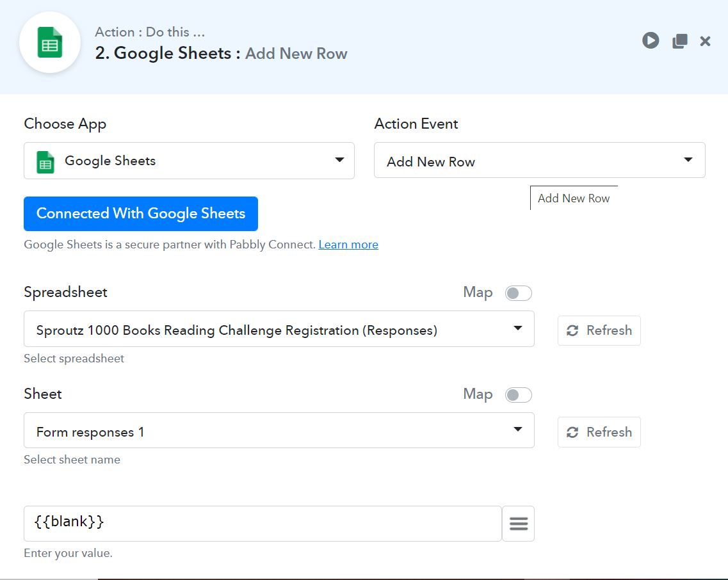Click the 'Action : Do this ...' header label
This screenshot has width=728, height=580.
click(149, 32)
